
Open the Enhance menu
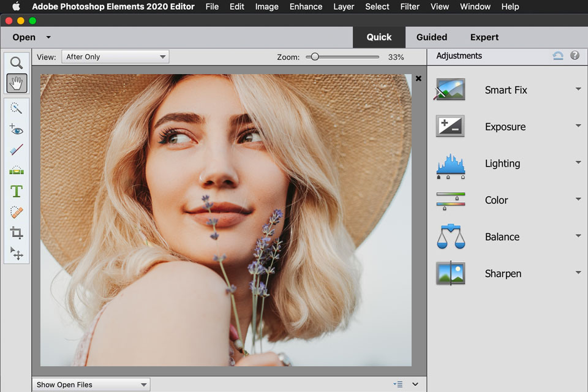[x=306, y=6]
